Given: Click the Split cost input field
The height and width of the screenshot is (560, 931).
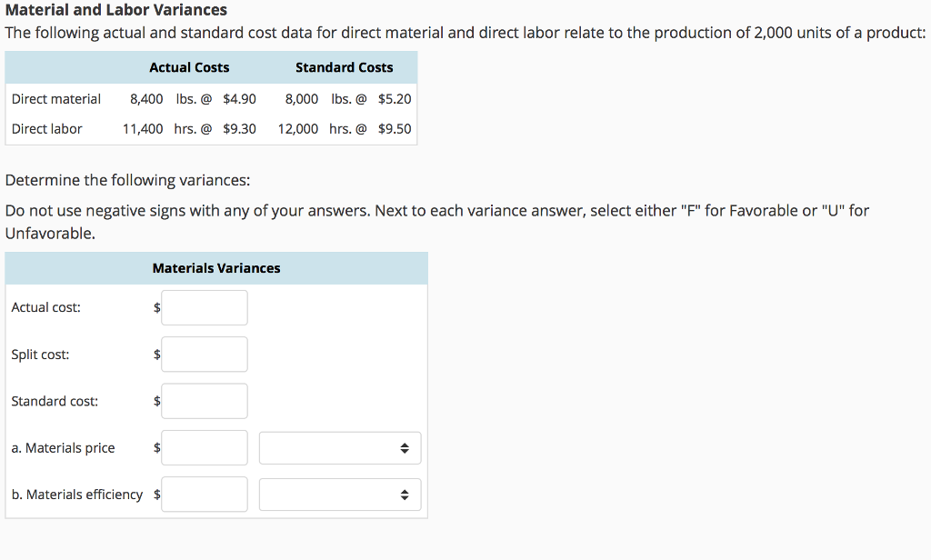Looking at the screenshot, I should point(204,354).
